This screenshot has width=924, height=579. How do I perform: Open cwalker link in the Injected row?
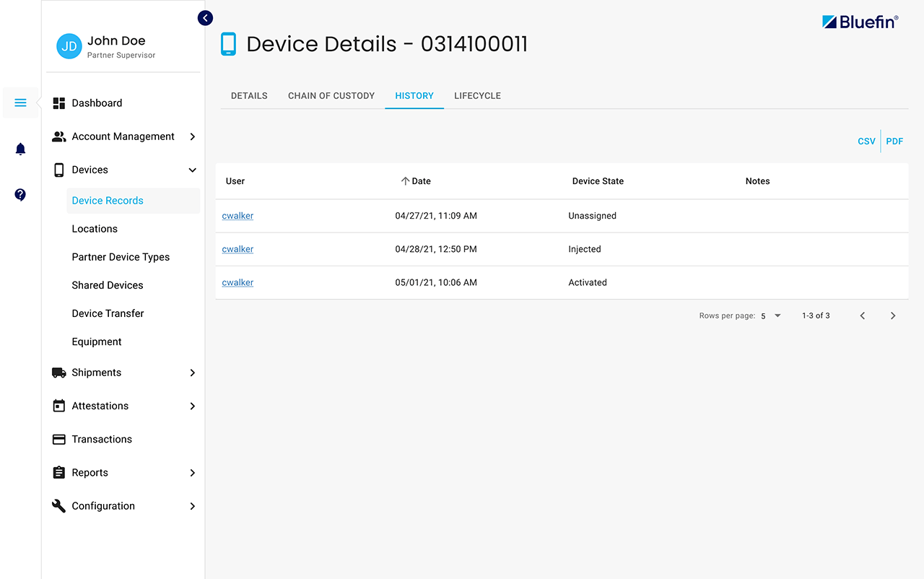click(237, 249)
